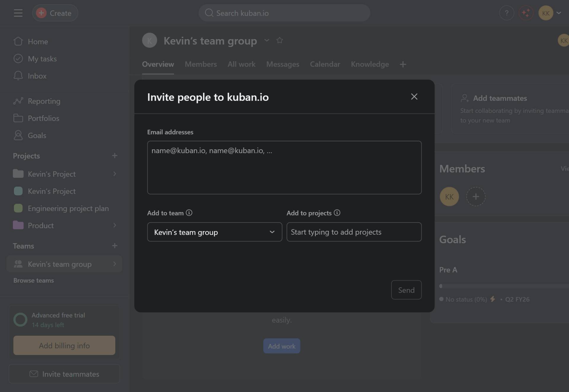Open the KK profile avatar menu
The height and width of the screenshot is (392, 569).
pyautogui.click(x=546, y=13)
